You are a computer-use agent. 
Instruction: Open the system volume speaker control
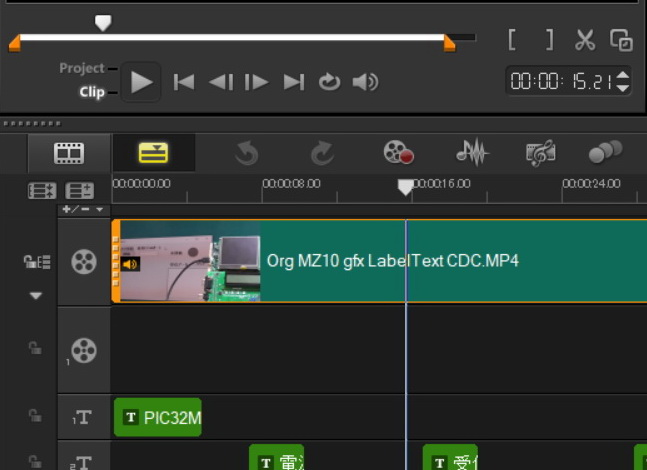(366, 82)
